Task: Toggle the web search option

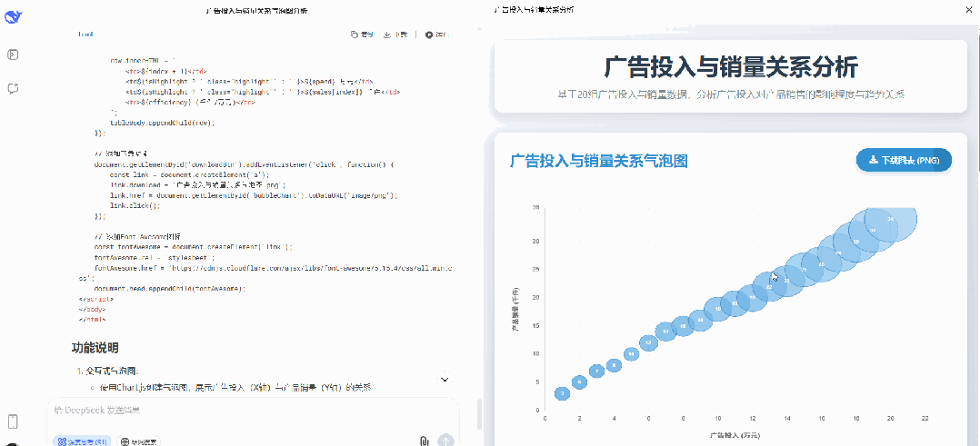Action: pyautogui.click(x=138, y=441)
